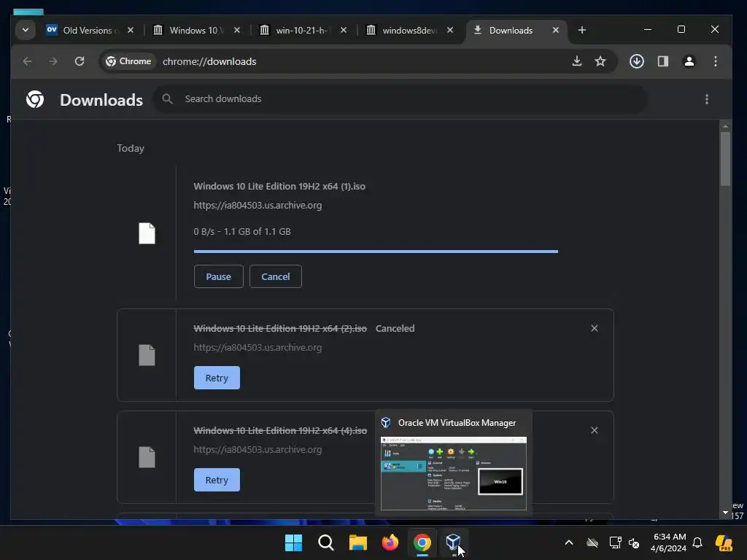
Task: Switch to the windows8dev tab
Action: (410, 30)
